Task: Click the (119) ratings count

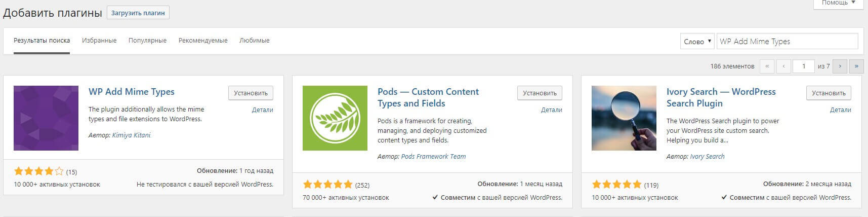Action: [x=651, y=185]
